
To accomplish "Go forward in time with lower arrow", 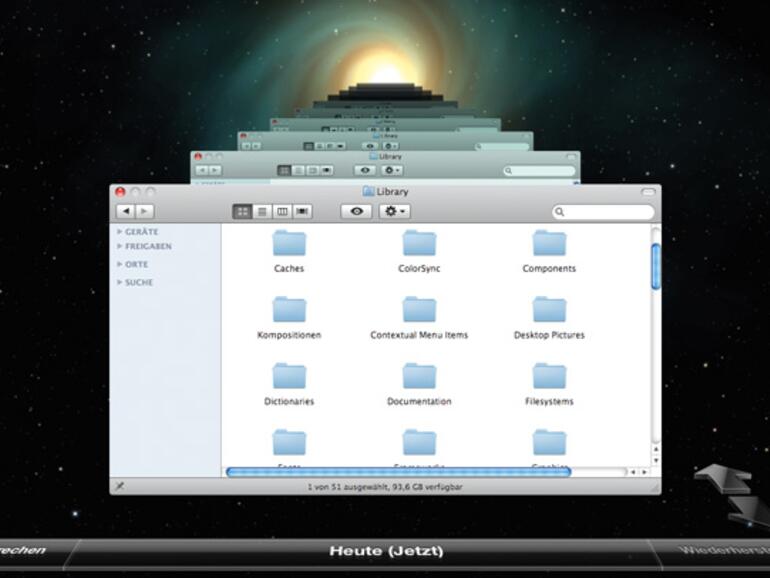I will tap(748, 512).
